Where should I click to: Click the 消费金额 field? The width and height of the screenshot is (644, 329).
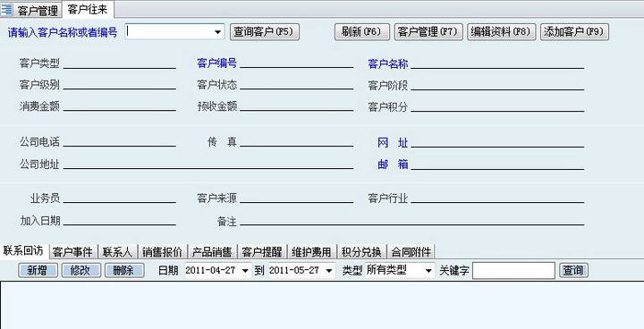(x=120, y=105)
